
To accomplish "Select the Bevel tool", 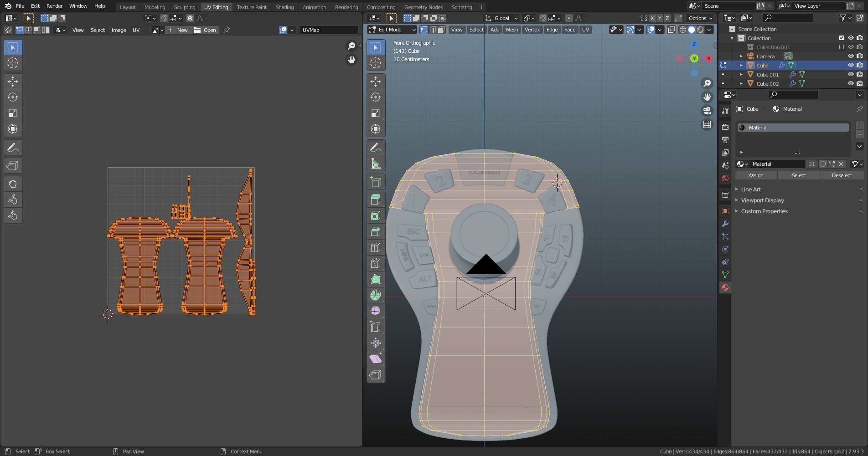I will pyautogui.click(x=376, y=231).
